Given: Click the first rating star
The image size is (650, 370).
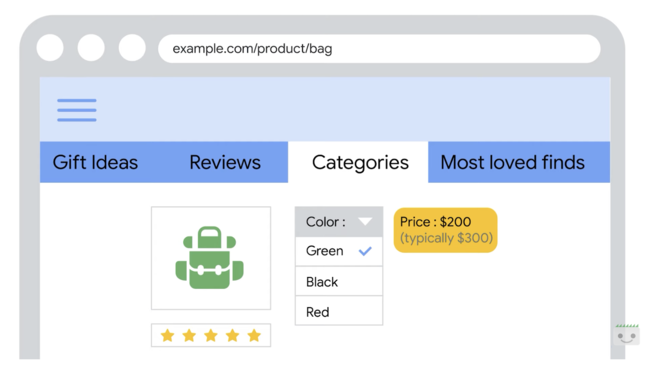Looking at the screenshot, I should pyautogui.click(x=167, y=335).
